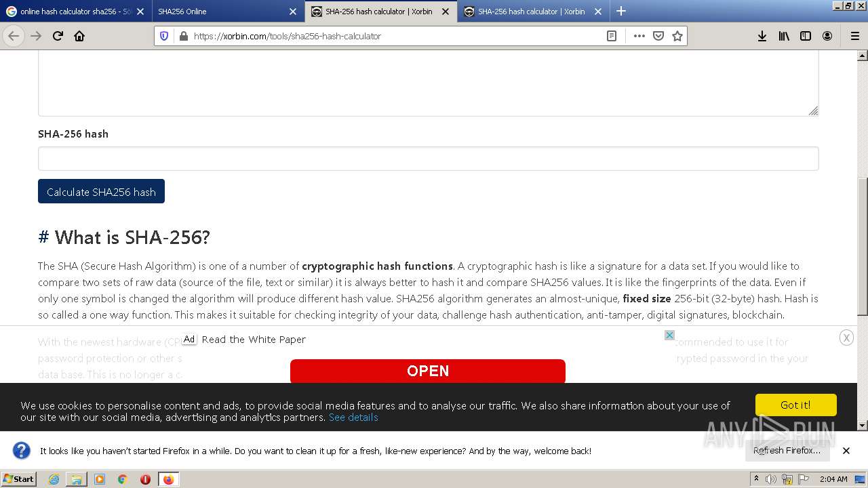The image size is (868, 488).
Task: Click 'Read the White Paper' ad text
Action: point(254,339)
